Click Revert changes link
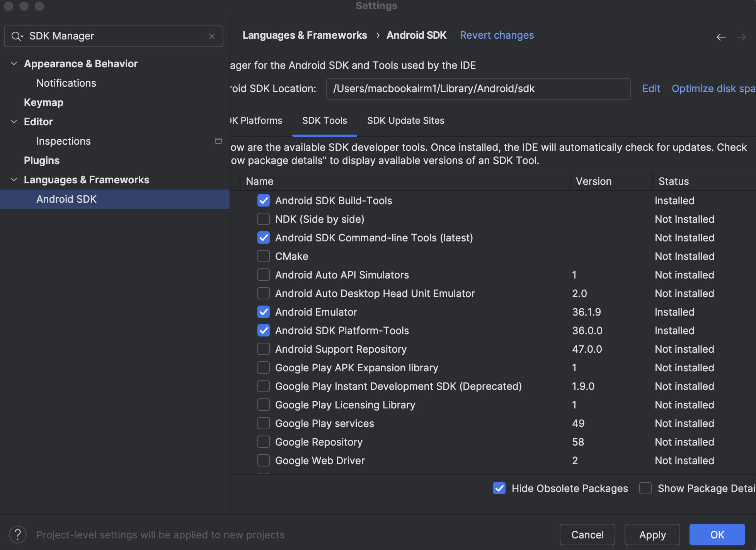The height and width of the screenshot is (550, 756). tap(497, 36)
